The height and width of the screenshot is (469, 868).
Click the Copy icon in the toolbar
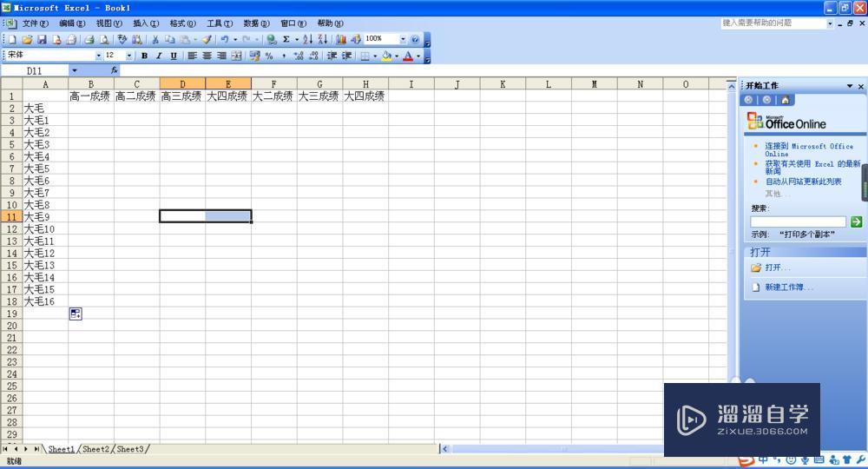(x=170, y=40)
